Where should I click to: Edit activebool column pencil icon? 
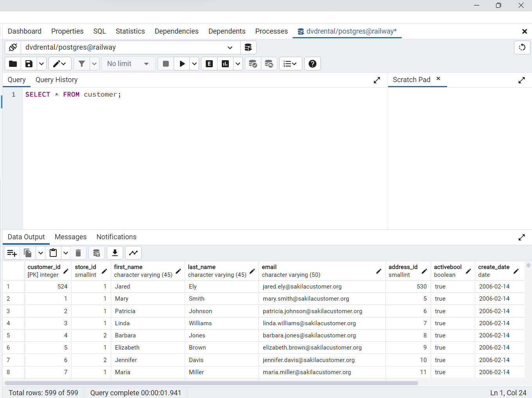pyautogui.click(x=468, y=271)
